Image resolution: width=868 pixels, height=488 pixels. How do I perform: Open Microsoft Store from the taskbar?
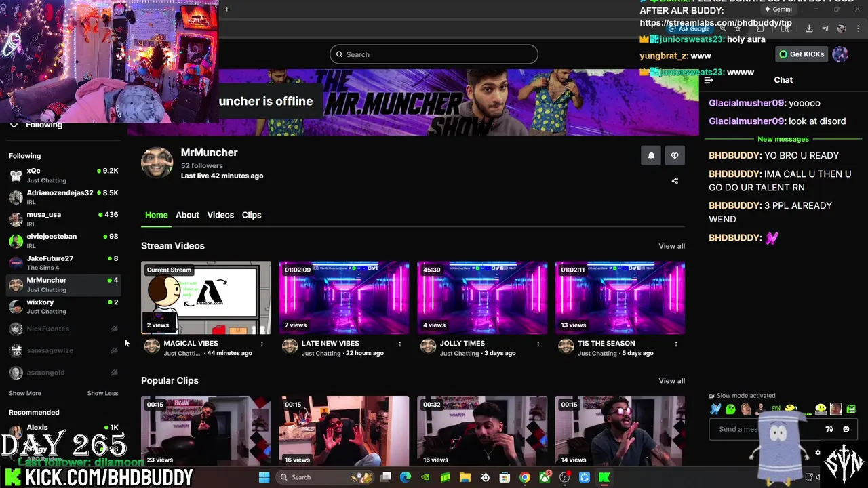point(505,477)
